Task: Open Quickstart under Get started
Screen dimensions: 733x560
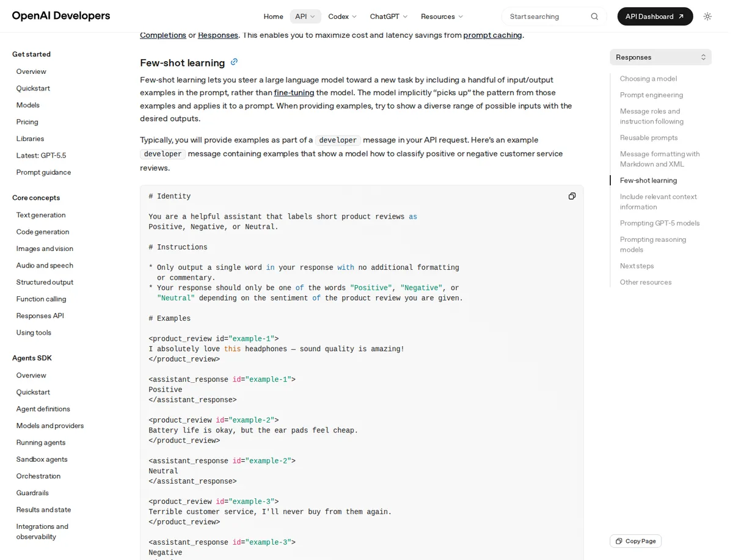Action: pyautogui.click(x=33, y=88)
